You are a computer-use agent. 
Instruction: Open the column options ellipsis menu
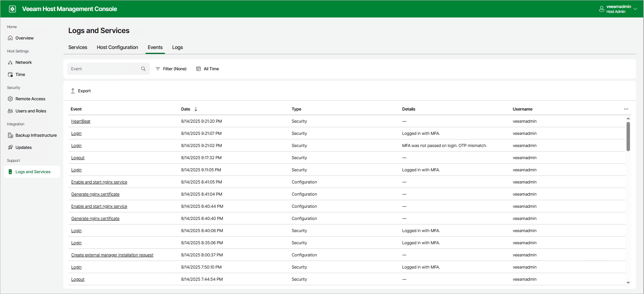[x=626, y=109]
